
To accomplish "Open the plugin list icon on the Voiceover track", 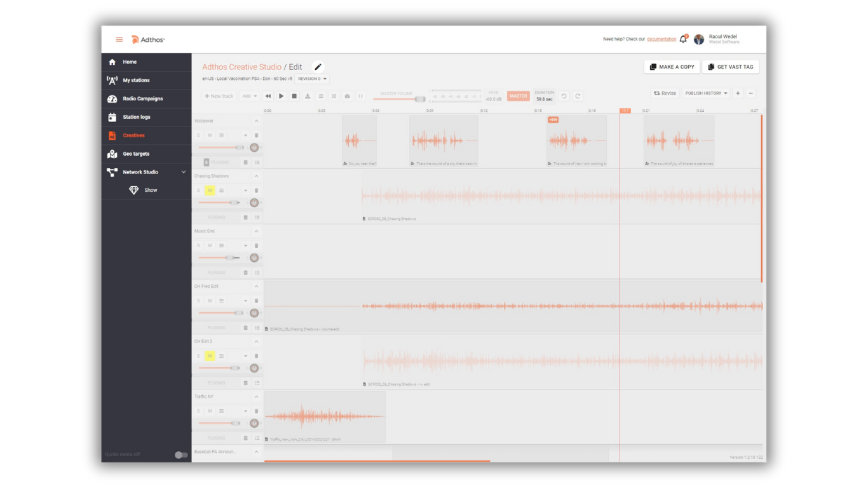I will (x=257, y=162).
